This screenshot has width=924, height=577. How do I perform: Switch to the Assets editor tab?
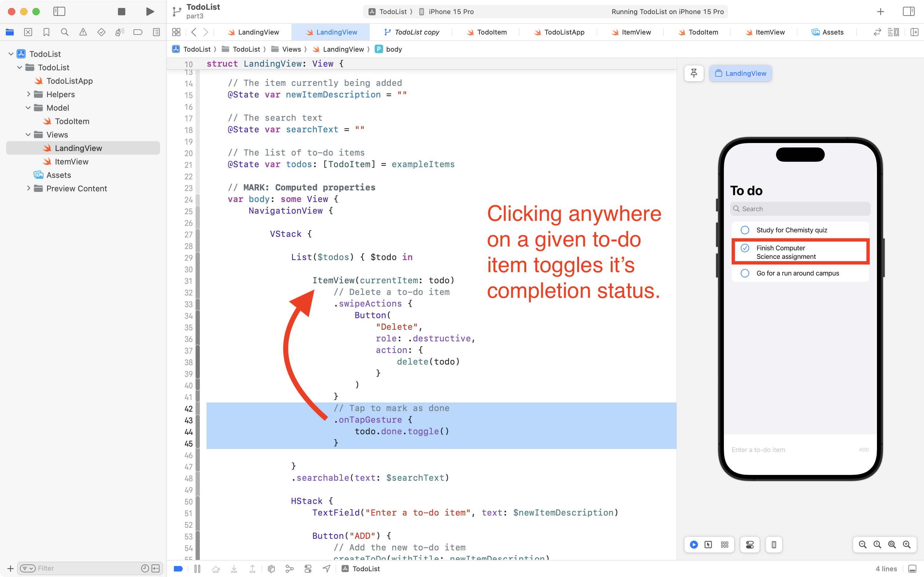(x=827, y=32)
